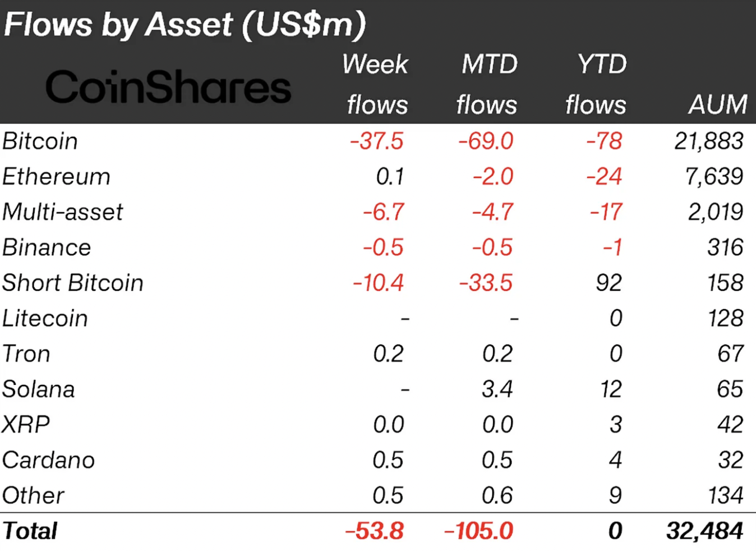The height and width of the screenshot is (551, 756).
Task: Click total week flows value -53.8
Action: pyautogui.click(x=374, y=531)
